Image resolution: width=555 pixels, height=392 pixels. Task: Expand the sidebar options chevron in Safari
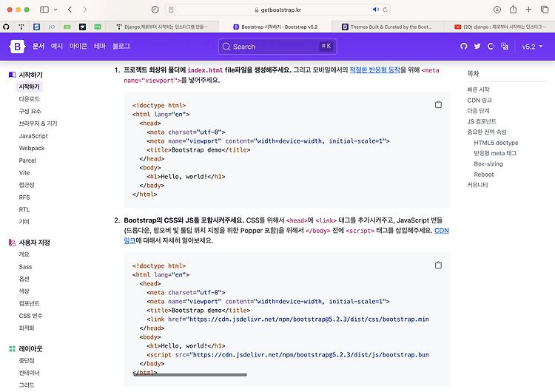coord(55,10)
